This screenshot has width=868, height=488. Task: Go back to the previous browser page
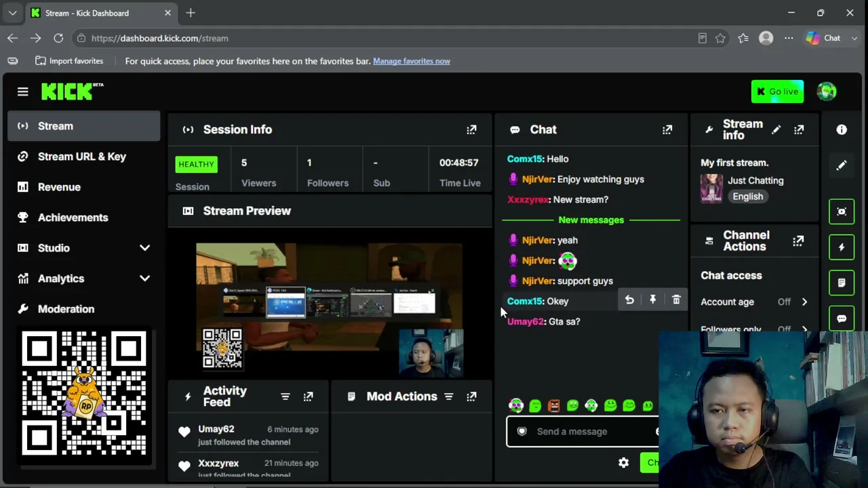[12, 38]
